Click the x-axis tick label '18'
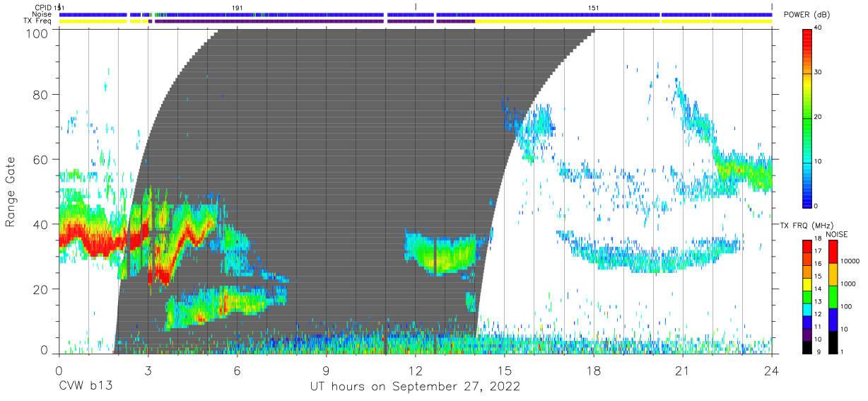Screen dimensions: 868x401 (x=593, y=371)
